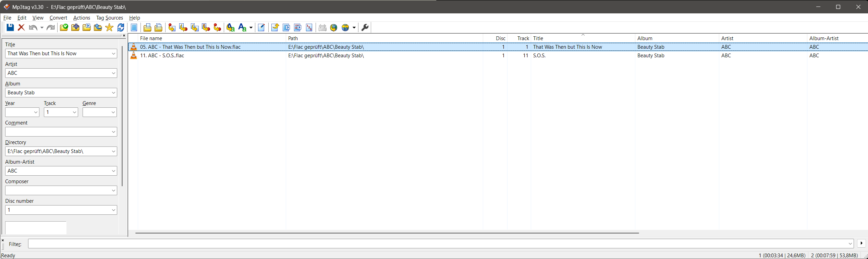This screenshot has height=259, width=868.
Task: Sort by the Disc column header
Action: [495, 38]
